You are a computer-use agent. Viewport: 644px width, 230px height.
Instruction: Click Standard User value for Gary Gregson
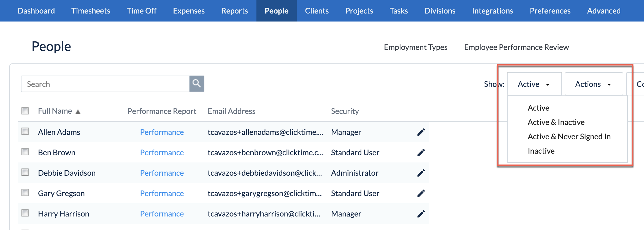[355, 193]
